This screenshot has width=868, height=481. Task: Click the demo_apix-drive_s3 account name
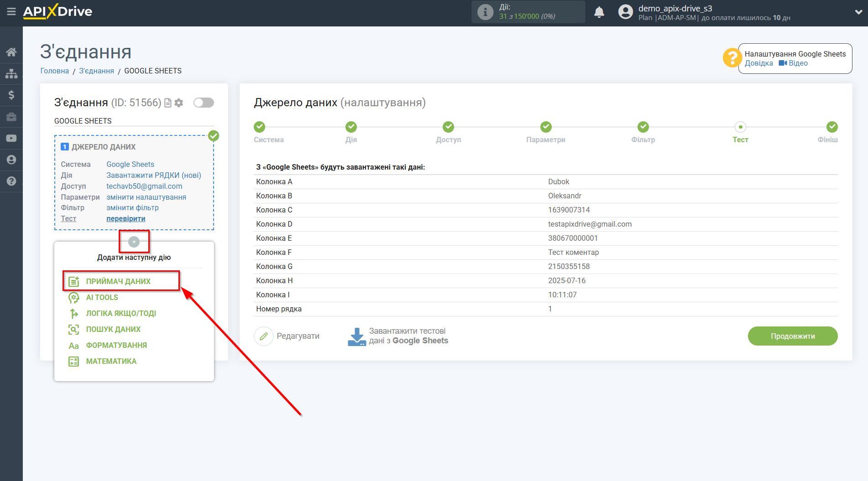pyautogui.click(x=675, y=8)
